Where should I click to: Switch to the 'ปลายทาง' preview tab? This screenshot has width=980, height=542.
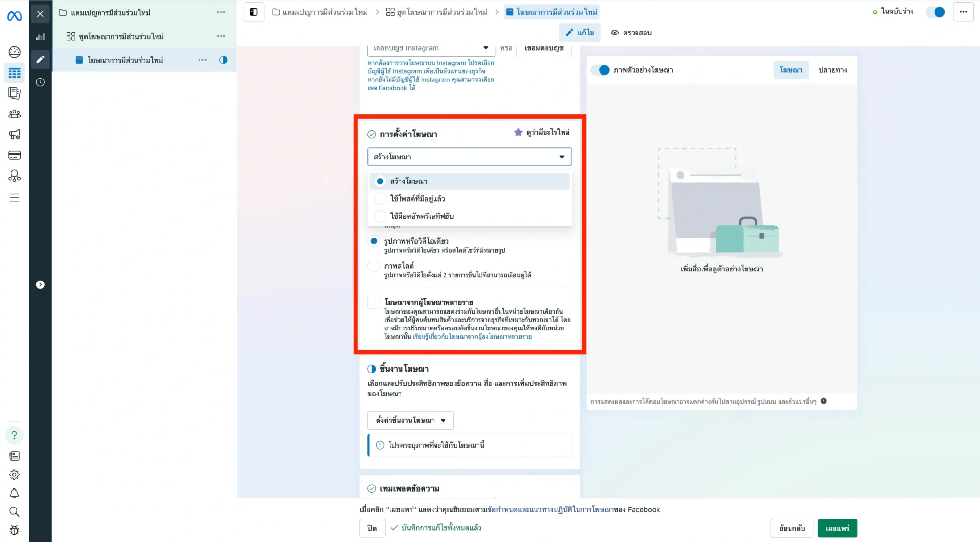point(832,70)
